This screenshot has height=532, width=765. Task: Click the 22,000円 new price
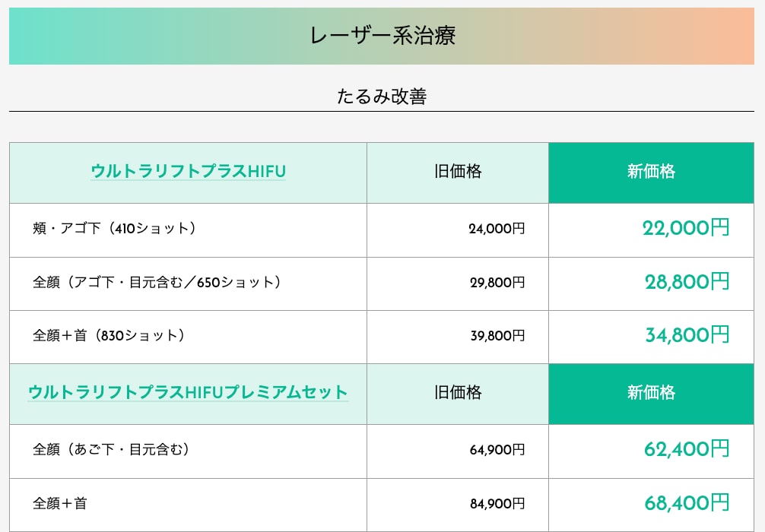pos(685,228)
